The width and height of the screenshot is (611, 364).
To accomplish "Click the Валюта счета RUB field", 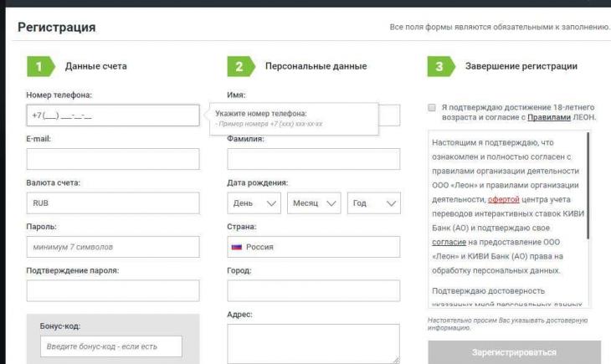I will (113, 203).
